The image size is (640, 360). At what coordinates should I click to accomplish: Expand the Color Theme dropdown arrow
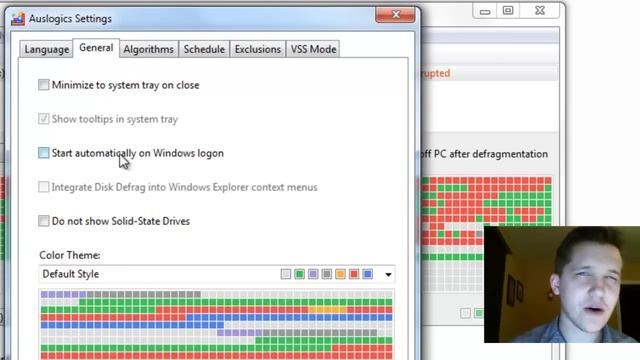coord(388,274)
